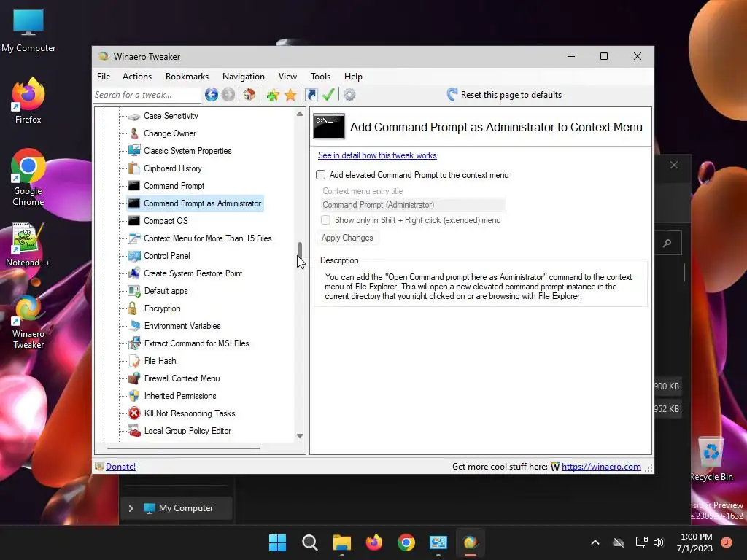
Task: Click the grey Forward arrow toolbar icon
Action: point(228,95)
